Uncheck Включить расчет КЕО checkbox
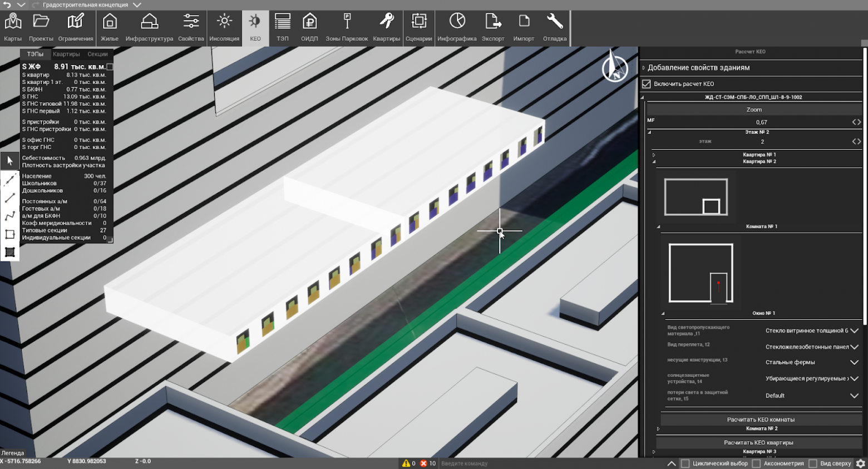This screenshot has width=868, height=469. click(647, 84)
